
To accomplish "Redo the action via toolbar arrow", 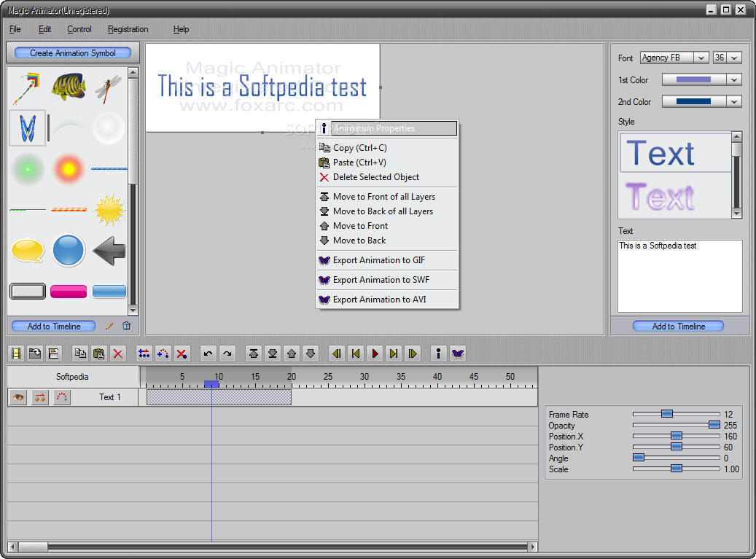I will (227, 353).
